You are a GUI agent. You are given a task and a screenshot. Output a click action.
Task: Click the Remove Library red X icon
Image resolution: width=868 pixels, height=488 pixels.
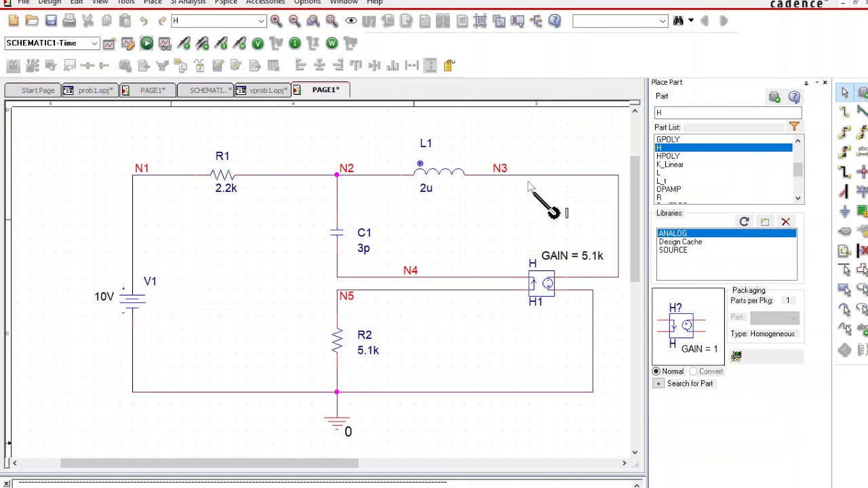pyautogui.click(x=785, y=222)
